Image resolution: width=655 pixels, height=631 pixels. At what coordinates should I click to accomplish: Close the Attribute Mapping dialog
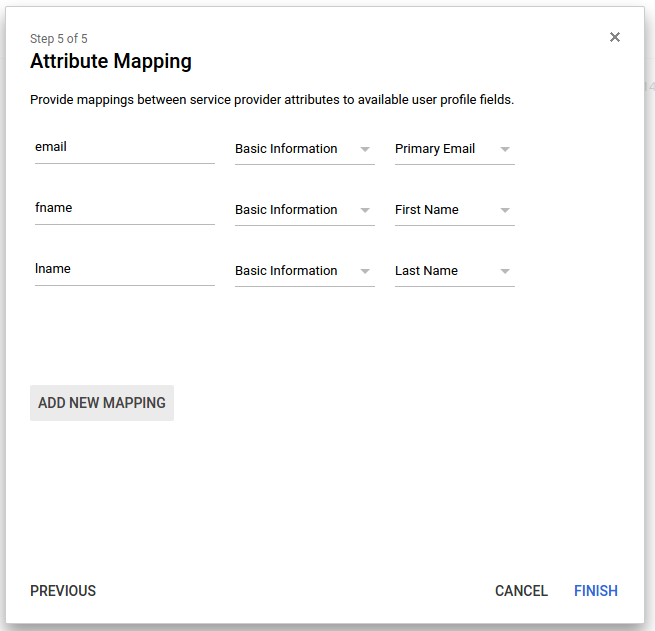[615, 37]
